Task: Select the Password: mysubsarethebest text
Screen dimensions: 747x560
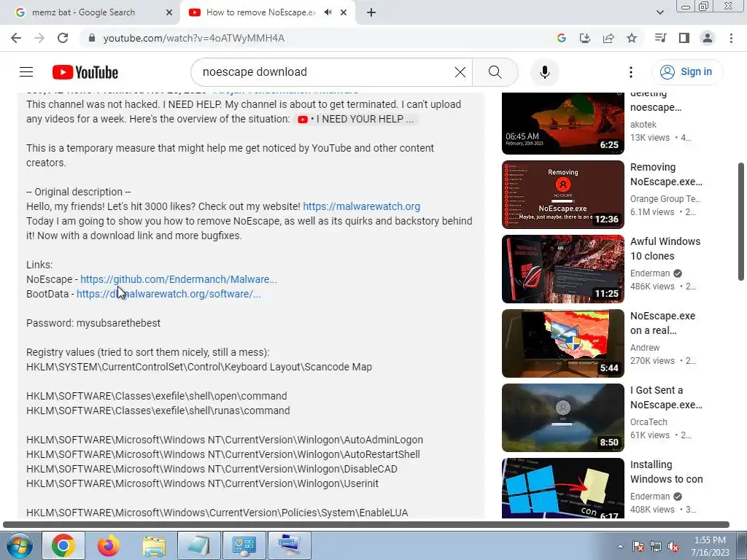Action: click(x=93, y=323)
